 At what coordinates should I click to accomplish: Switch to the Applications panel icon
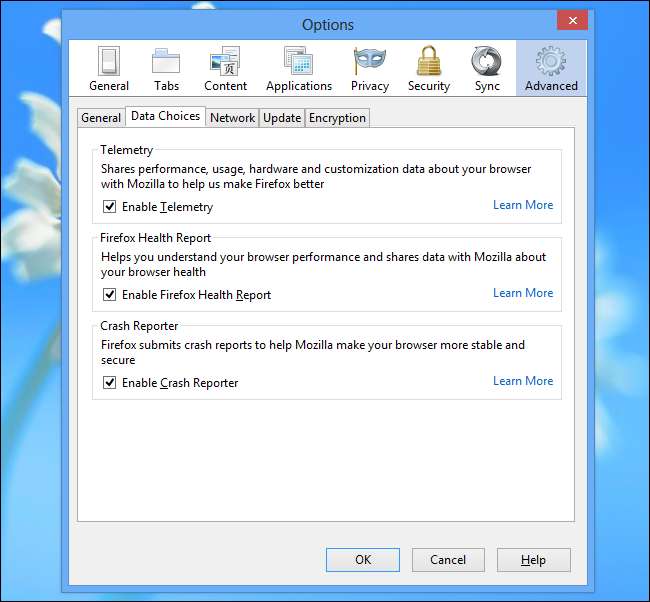coord(298,62)
